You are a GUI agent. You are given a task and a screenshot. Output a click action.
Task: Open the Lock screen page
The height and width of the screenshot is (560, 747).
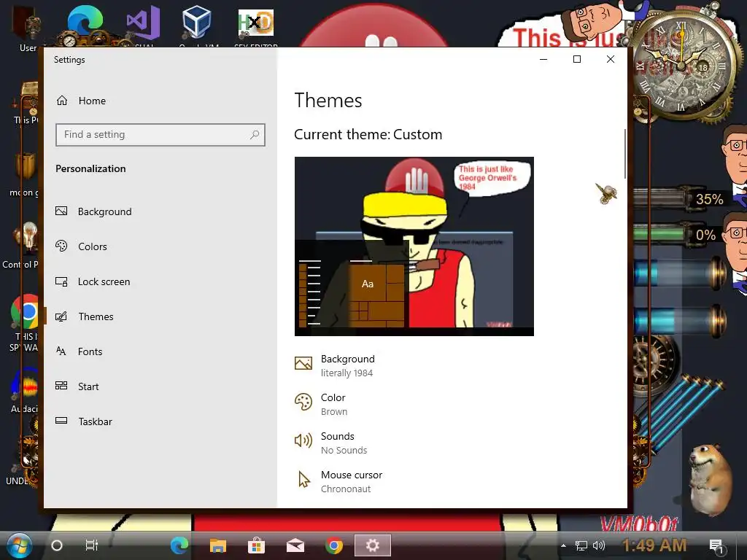(x=104, y=281)
